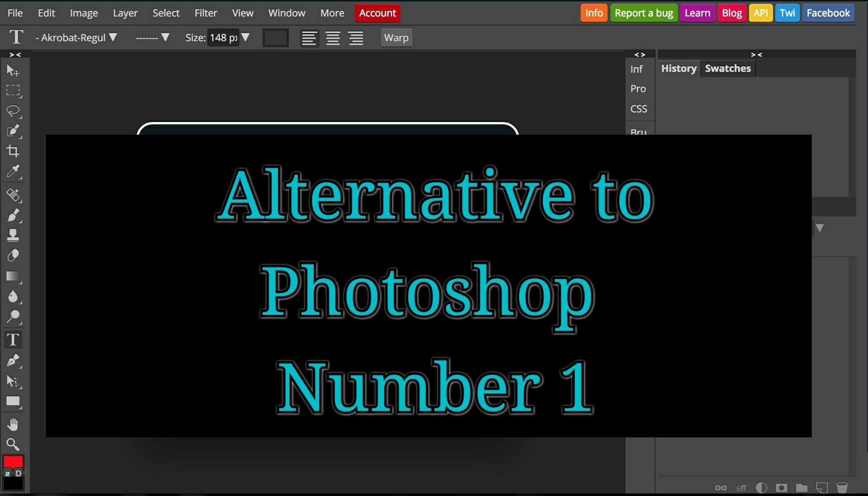Switch to the History tab
Screen dimensions: 868x496
coord(679,68)
